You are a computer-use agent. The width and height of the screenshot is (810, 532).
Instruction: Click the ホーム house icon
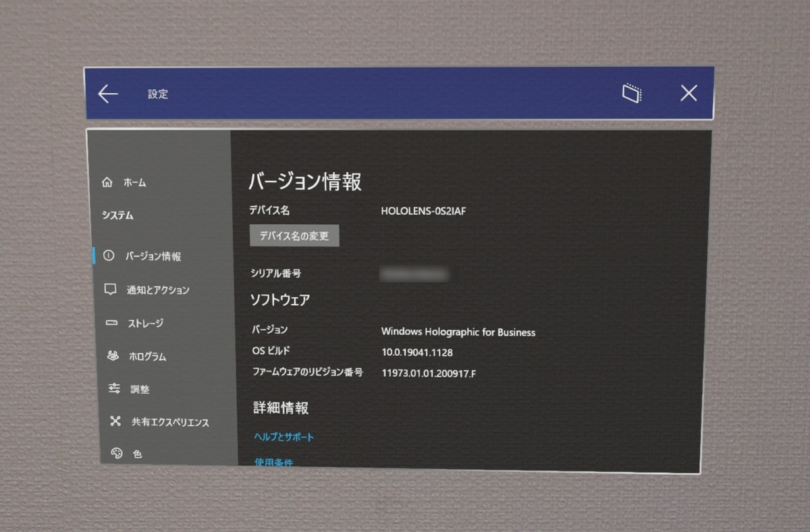pyautogui.click(x=107, y=182)
